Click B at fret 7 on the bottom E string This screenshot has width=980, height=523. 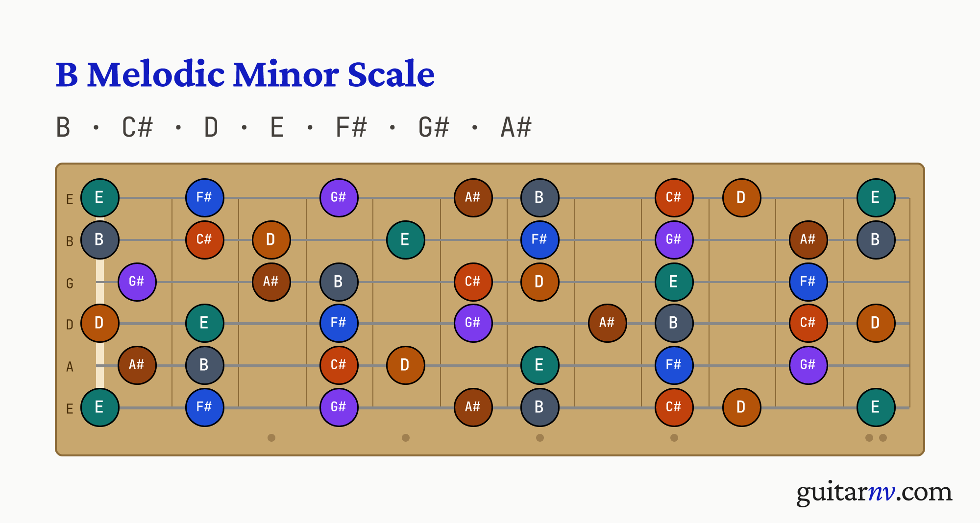pos(540,407)
